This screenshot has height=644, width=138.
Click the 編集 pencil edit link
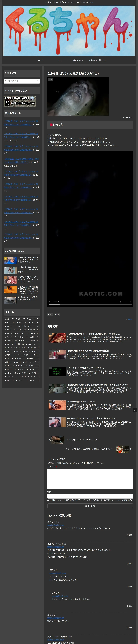[129, 319]
